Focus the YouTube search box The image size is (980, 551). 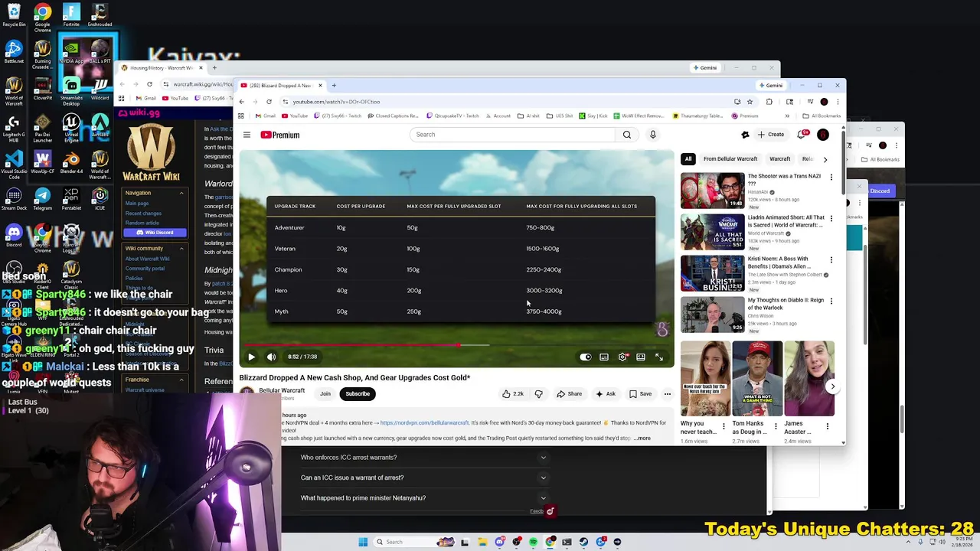(511, 135)
